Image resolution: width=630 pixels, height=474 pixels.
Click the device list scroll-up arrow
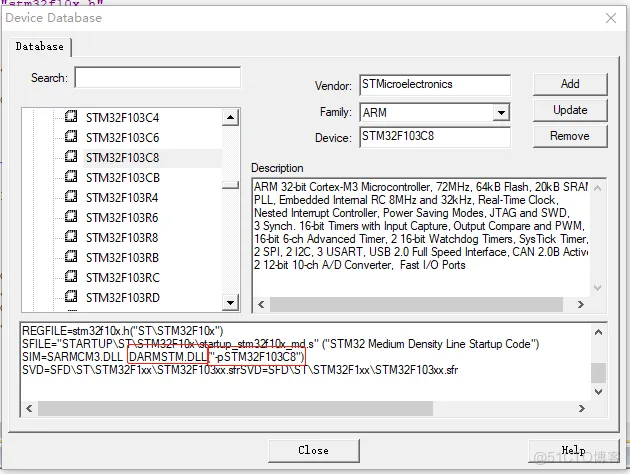[230, 117]
